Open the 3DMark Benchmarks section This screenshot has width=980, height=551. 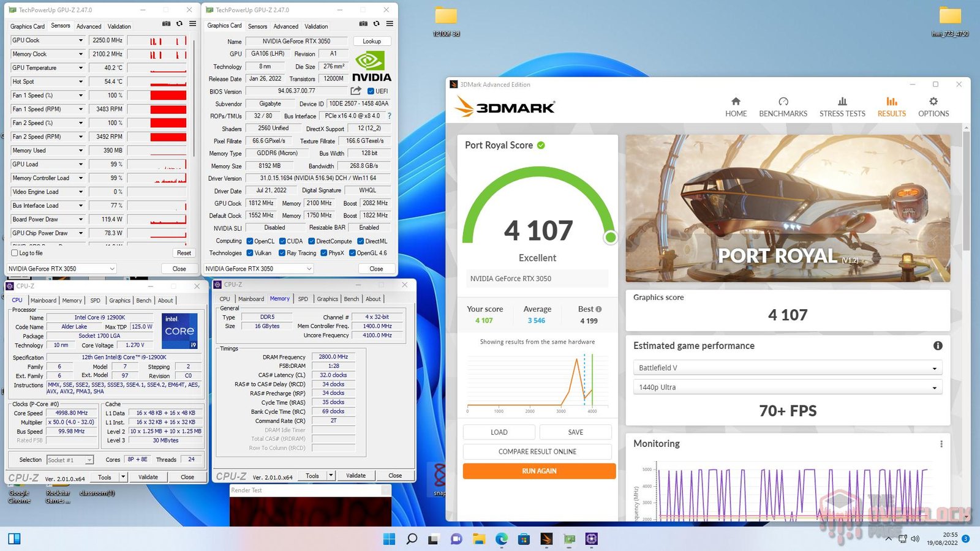[x=783, y=107]
